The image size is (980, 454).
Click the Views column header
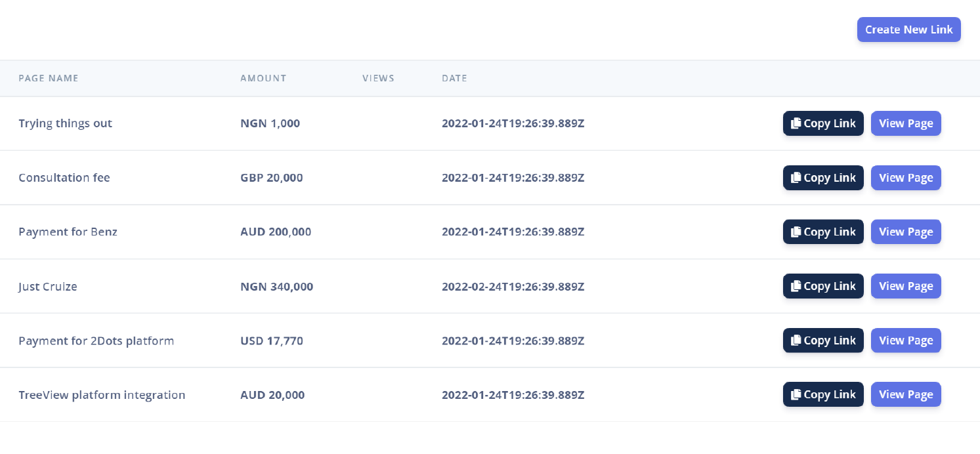(378, 78)
